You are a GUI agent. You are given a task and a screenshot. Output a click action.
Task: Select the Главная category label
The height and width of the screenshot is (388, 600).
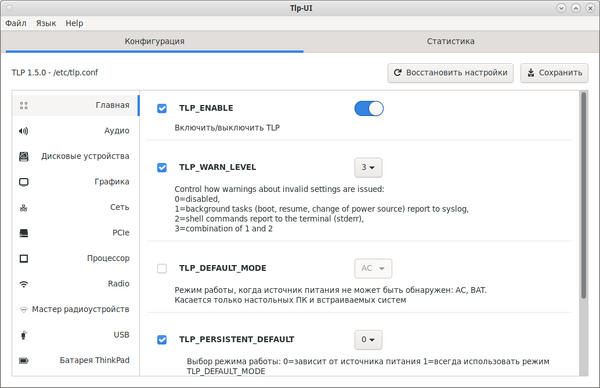tap(112, 105)
